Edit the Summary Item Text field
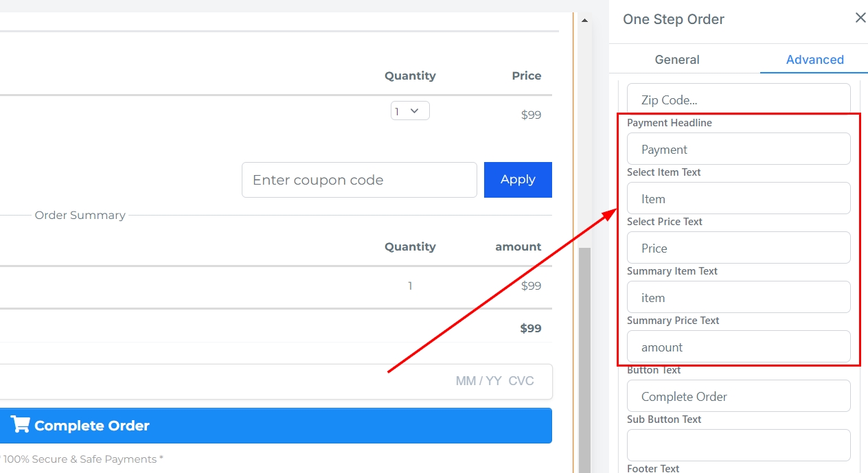 tap(738, 297)
